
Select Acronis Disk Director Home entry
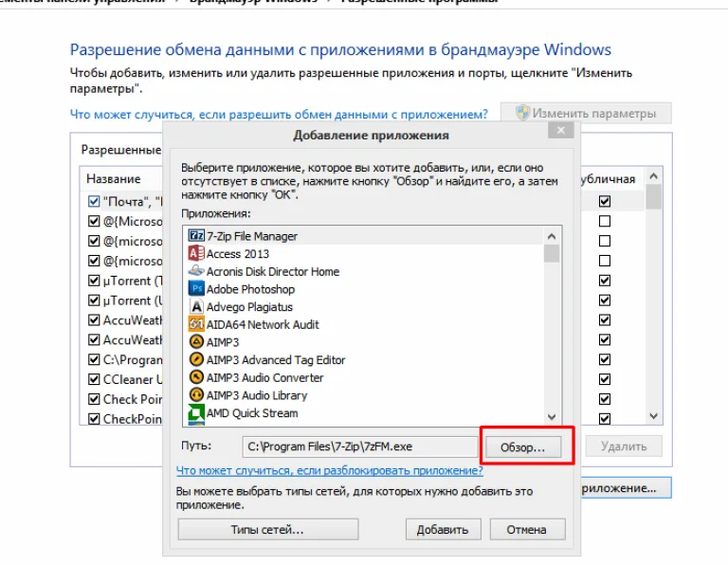364,271
